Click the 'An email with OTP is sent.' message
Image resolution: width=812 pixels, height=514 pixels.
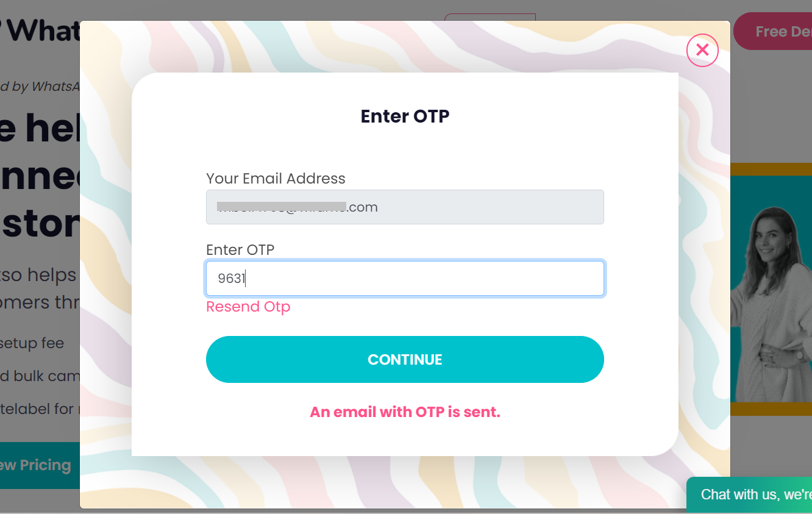click(405, 412)
